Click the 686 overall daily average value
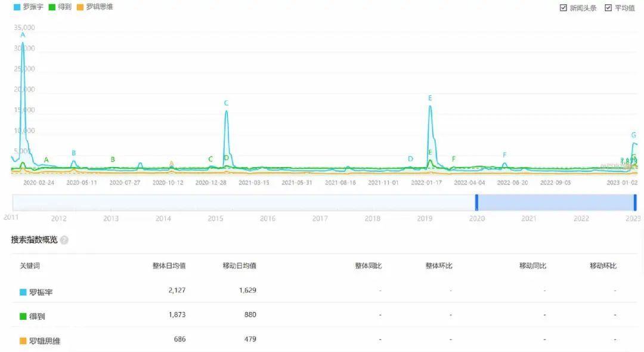644x352 pixels. pos(180,339)
